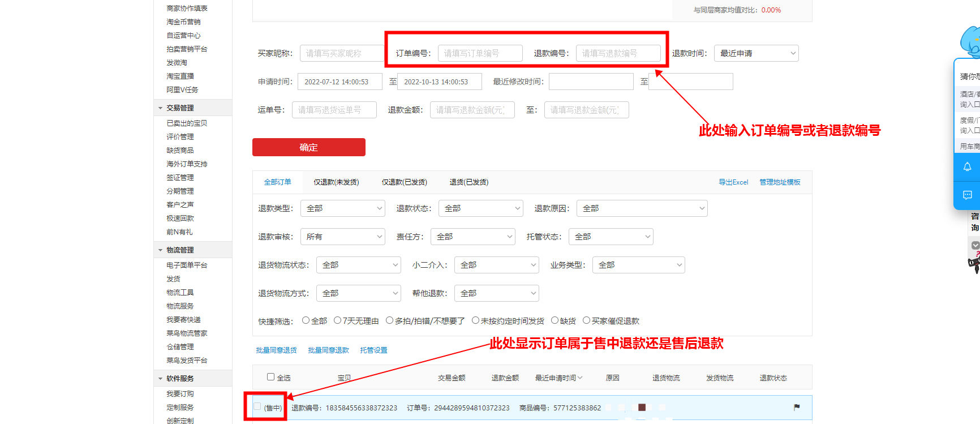Select the 7天无理由 radio button
Screen dimensions: 980x424
click(x=337, y=320)
